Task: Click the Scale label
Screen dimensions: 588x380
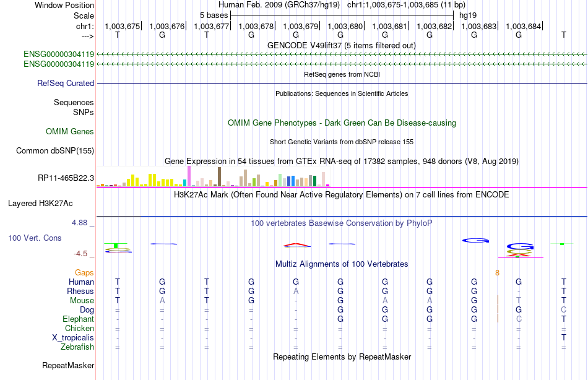Action: pos(84,15)
